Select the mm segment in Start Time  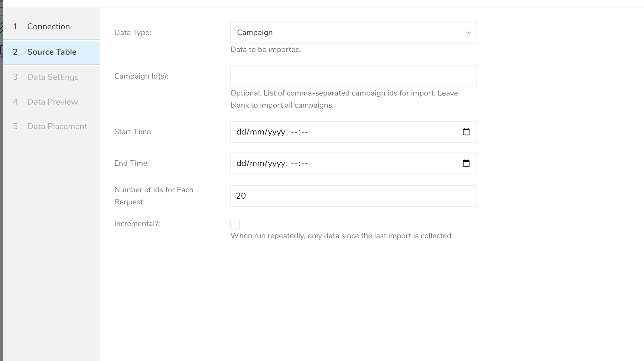pos(257,132)
